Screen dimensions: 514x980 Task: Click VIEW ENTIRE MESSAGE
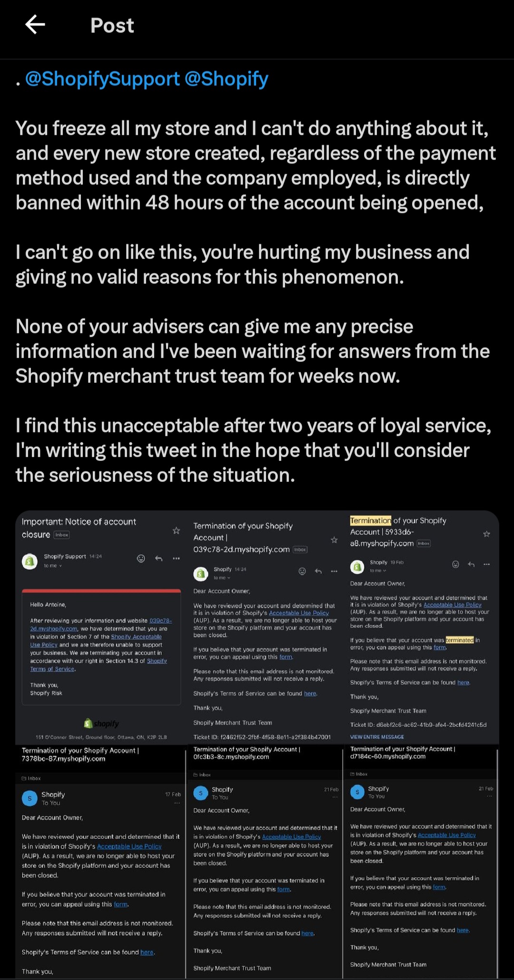(x=377, y=737)
